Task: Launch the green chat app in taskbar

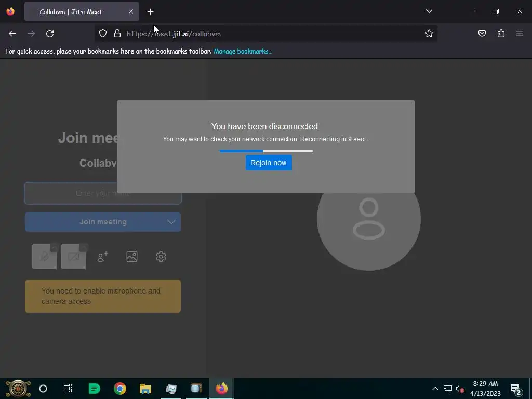Action: [x=94, y=389]
